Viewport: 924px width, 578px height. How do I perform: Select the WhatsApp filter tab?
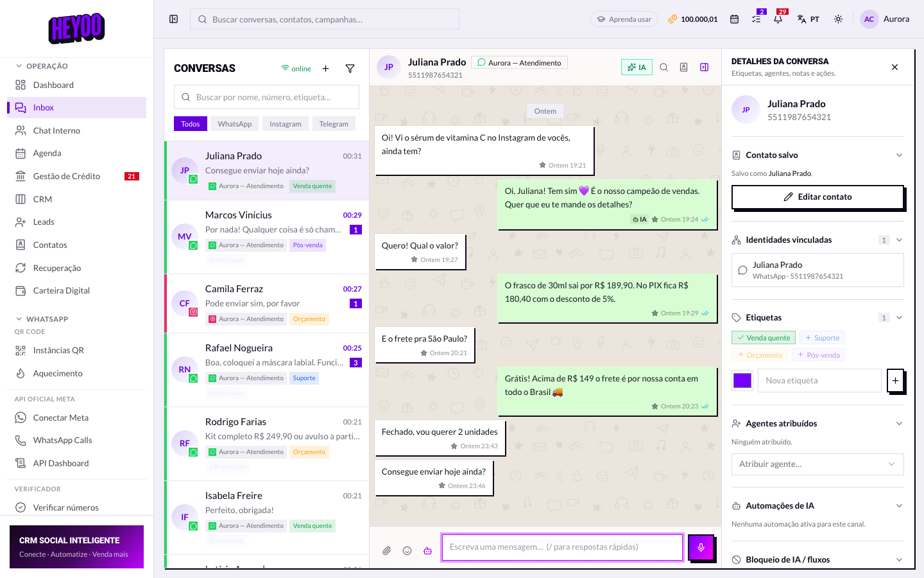coord(235,124)
